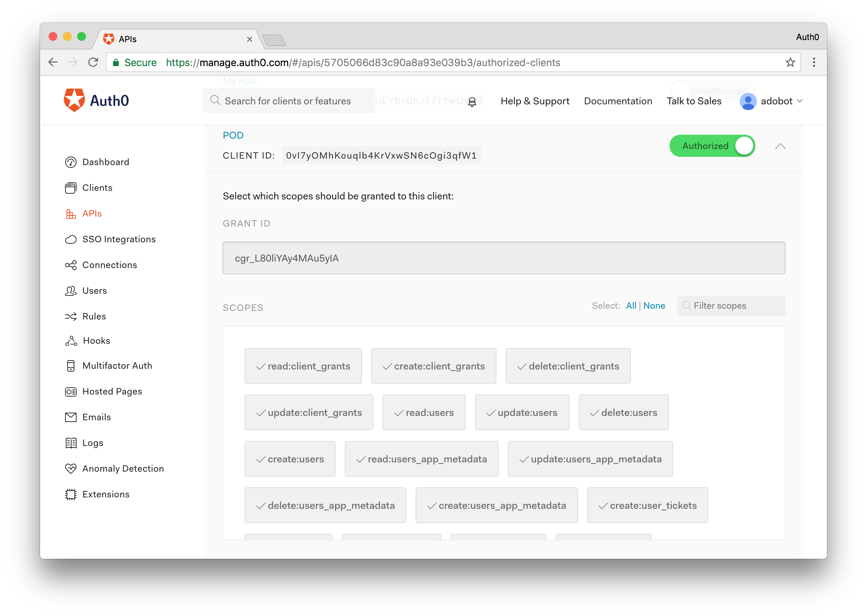Screen dimensions: 867x616
Task: Uncheck the read:client_grants scope
Action: (x=303, y=366)
